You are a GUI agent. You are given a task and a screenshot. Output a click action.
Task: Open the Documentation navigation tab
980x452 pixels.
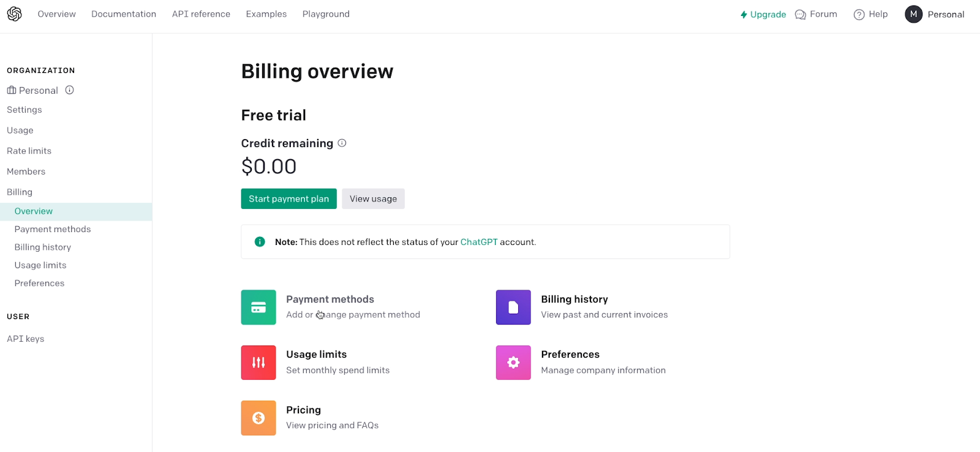point(124,14)
